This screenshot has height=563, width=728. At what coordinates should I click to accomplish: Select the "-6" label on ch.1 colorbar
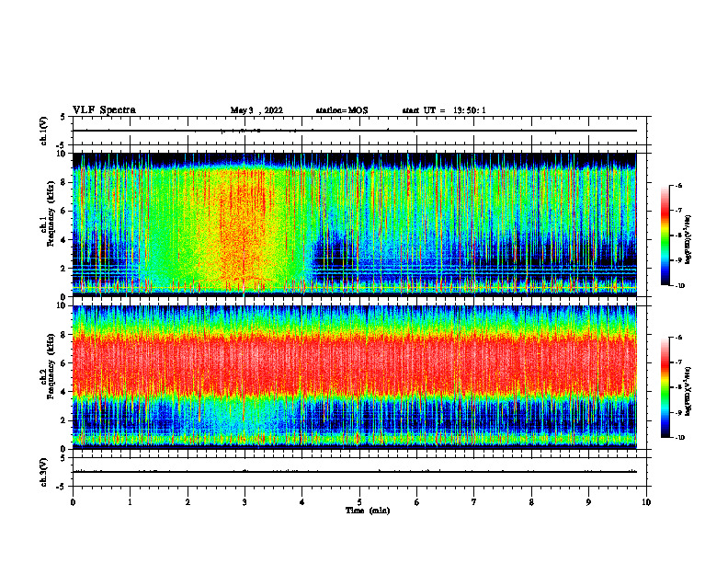coord(679,185)
